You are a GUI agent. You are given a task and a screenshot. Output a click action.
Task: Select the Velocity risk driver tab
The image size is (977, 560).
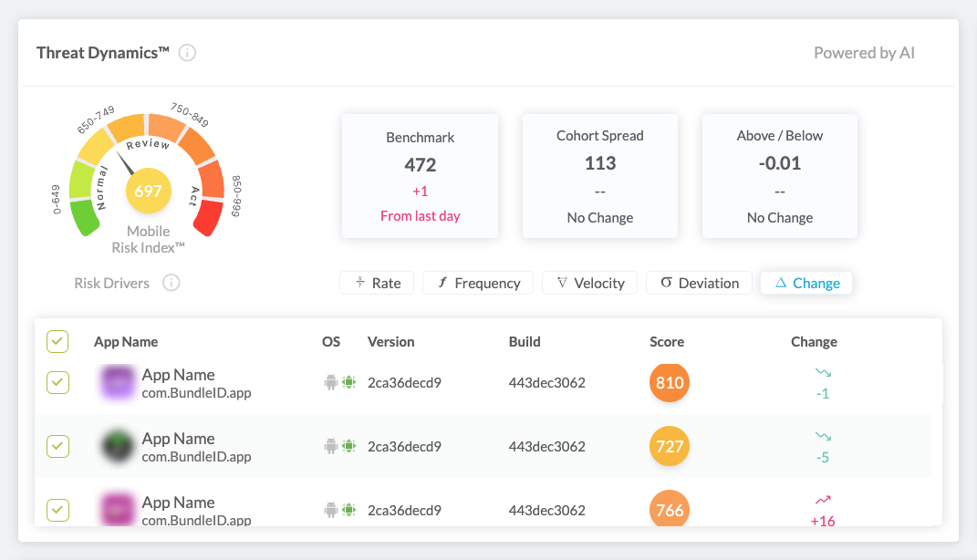click(x=590, y=283)
